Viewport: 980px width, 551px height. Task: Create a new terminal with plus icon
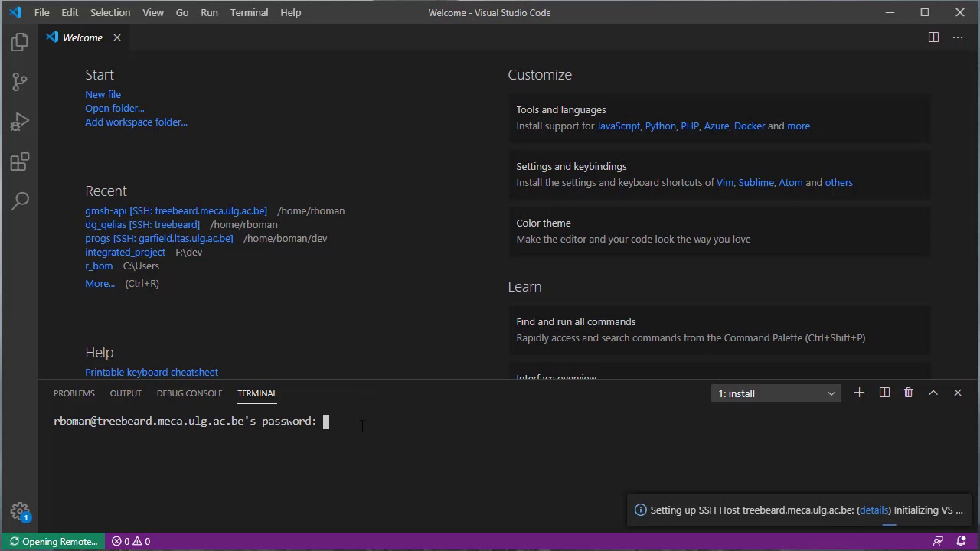pos(859,393)
